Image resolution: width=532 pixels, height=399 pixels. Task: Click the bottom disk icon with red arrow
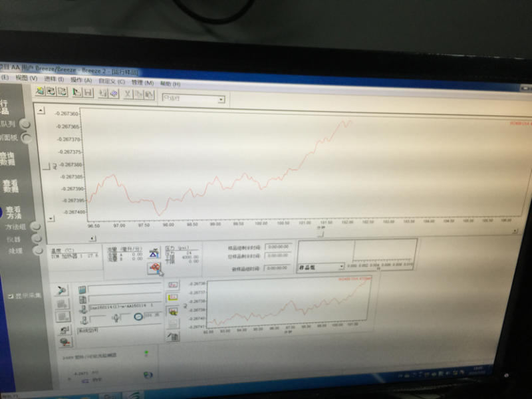[65, 342]
